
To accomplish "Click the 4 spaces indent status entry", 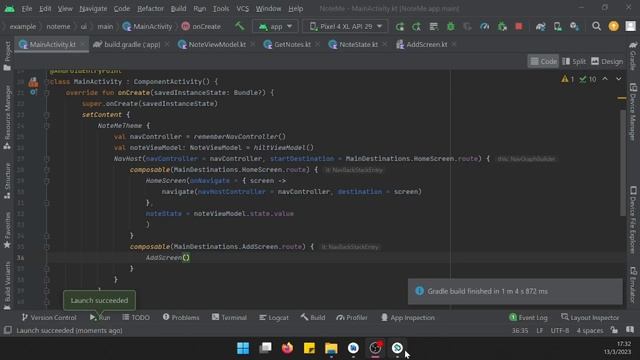I will coord(590,331).
